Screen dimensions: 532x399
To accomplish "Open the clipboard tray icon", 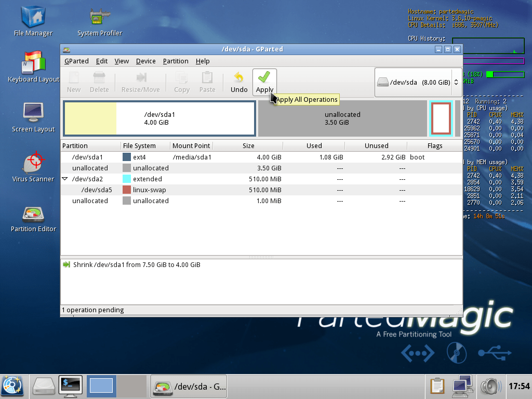I will click(x=437, y=386).
